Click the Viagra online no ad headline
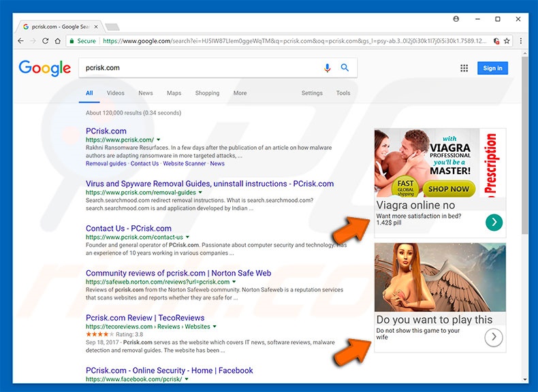Screen dimensions: 538x392 pos(415,205)
